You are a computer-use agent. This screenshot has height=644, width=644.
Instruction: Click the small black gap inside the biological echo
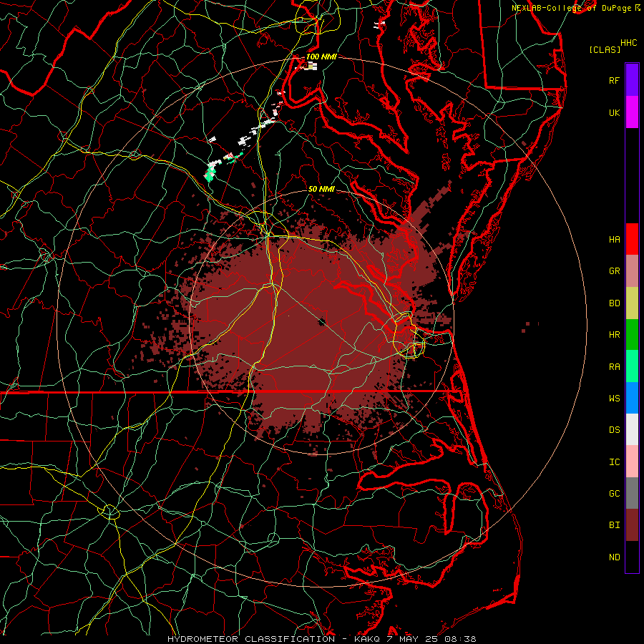[321, 321]
